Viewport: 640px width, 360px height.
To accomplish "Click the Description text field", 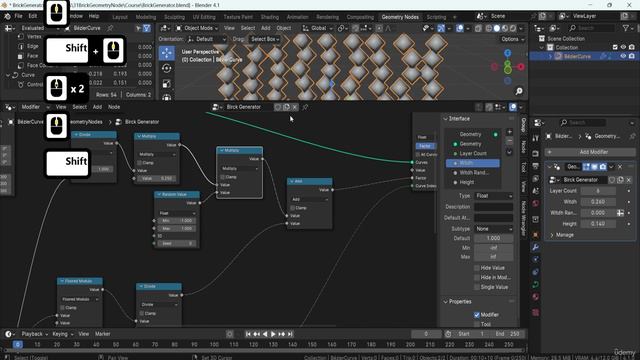I will (x=493, y=207).
